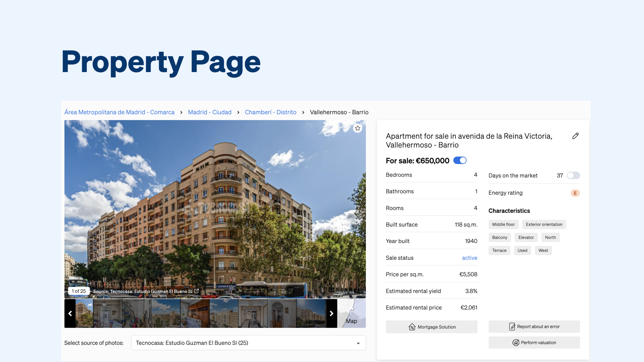Click the Report about an error button
This screenshot has width=644, height=362.
pos(534,326)
